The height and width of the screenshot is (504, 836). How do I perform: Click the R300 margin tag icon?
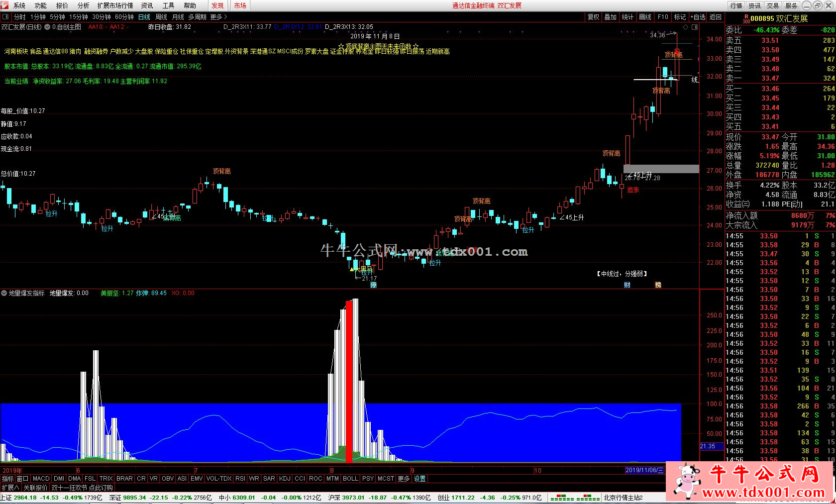(746, 19)
